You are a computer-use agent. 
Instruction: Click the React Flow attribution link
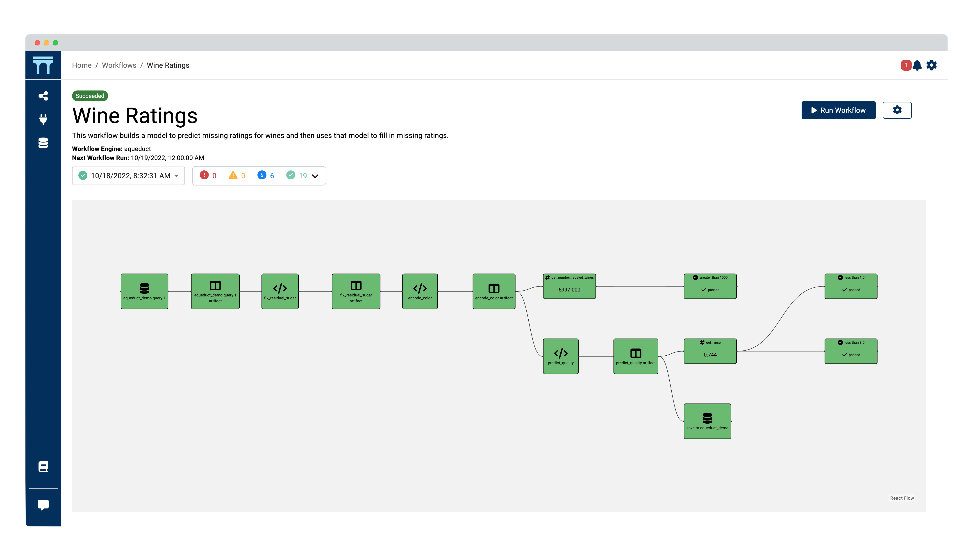tap(902, 498)
